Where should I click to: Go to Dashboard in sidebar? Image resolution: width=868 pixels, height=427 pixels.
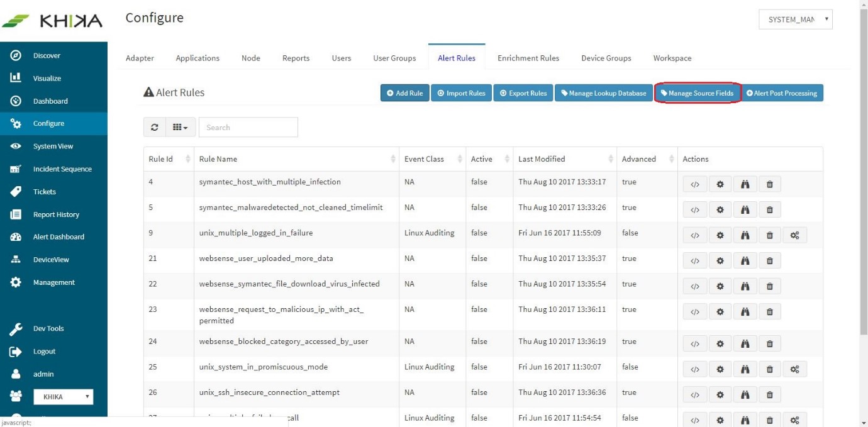(50, 101)
